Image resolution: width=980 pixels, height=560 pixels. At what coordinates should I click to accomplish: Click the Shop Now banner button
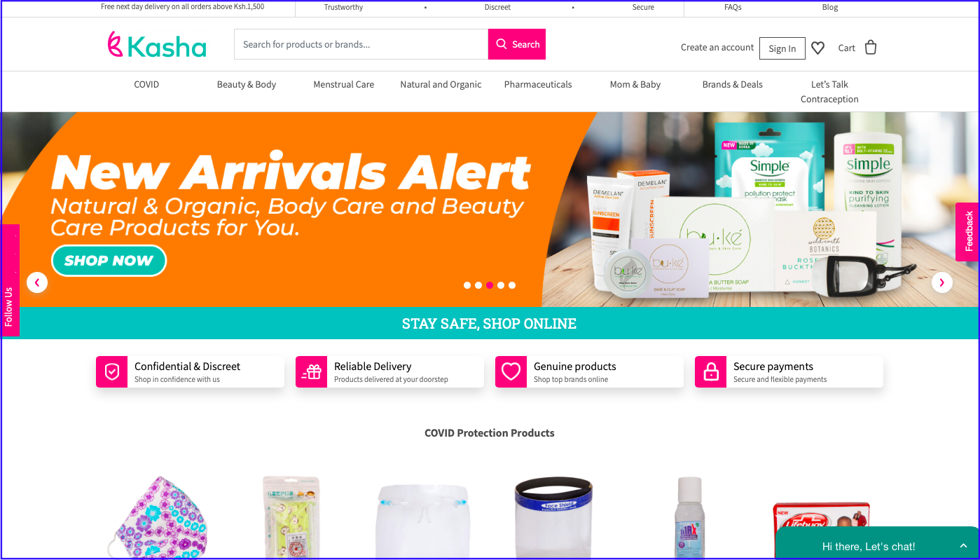pos(109,261)
